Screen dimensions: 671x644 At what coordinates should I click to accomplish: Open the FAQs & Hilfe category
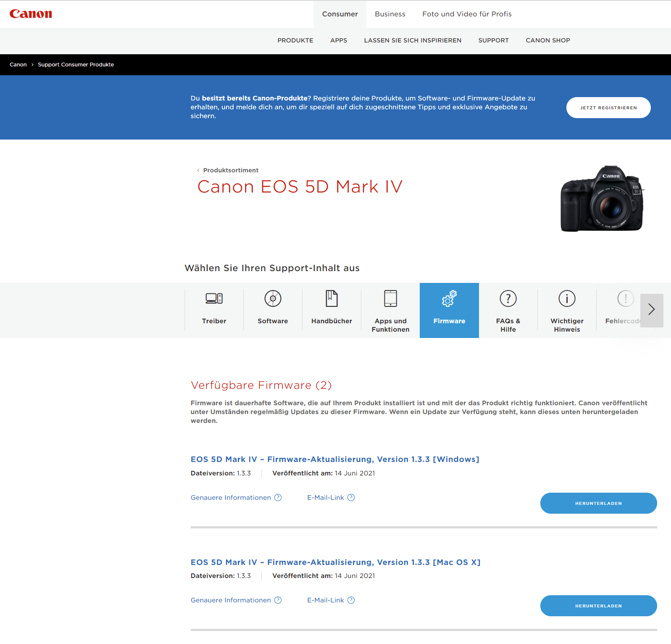click(508, 310)
